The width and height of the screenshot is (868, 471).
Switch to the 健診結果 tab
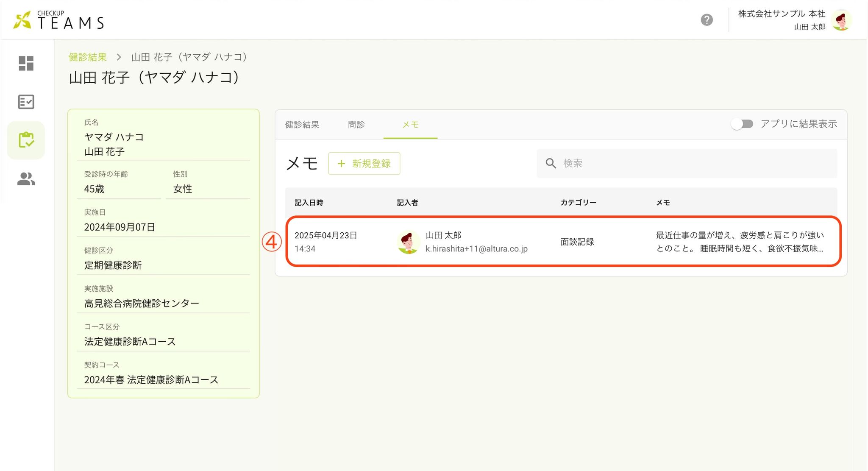tap(302, 125)
